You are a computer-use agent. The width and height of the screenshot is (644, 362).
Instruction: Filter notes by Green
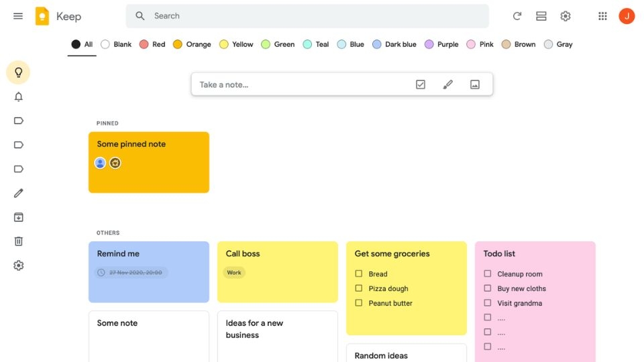click(x=278, y=44)
